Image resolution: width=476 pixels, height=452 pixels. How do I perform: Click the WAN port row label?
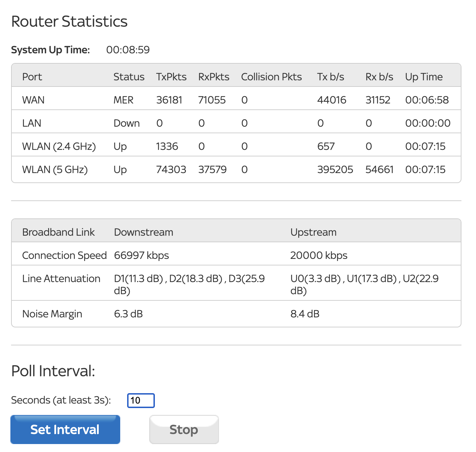tap(33, 100)
